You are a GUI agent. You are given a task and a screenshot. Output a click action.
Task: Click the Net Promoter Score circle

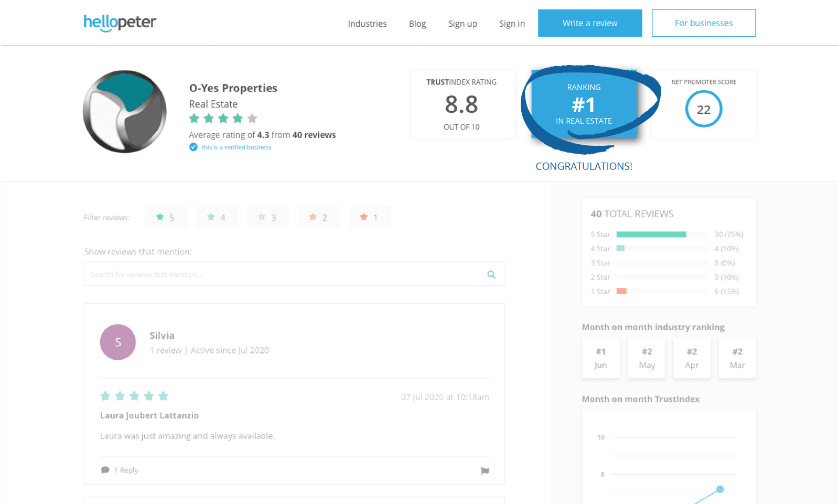(704, 109)
